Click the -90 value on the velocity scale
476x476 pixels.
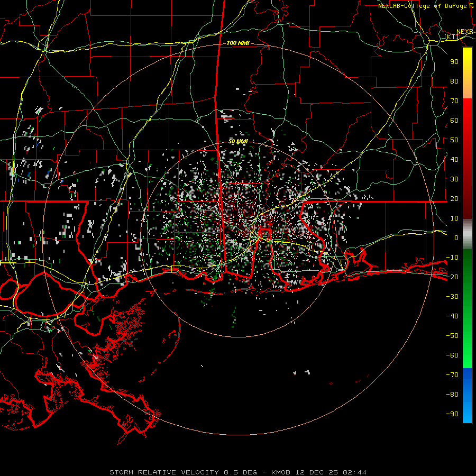pyautogui.click(x=452, y=414)
